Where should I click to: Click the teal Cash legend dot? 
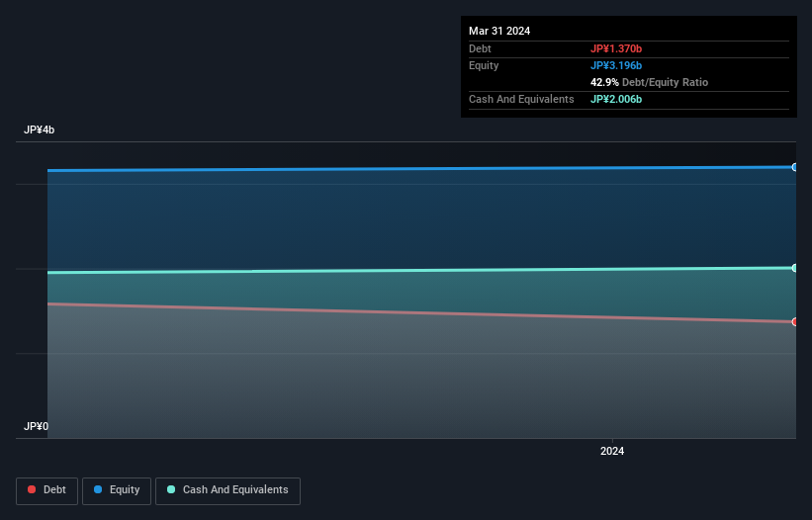tap(171, 489)
